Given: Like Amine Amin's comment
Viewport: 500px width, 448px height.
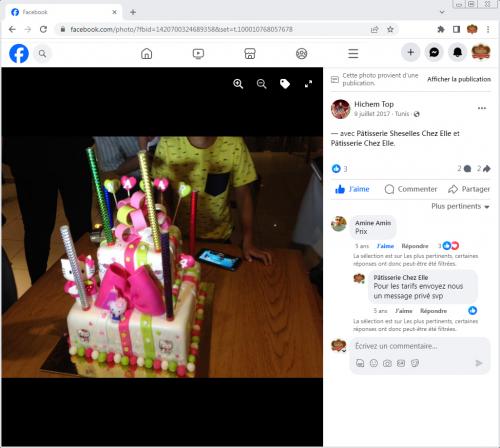Looking at the screenshot, I should pos(385,246).
